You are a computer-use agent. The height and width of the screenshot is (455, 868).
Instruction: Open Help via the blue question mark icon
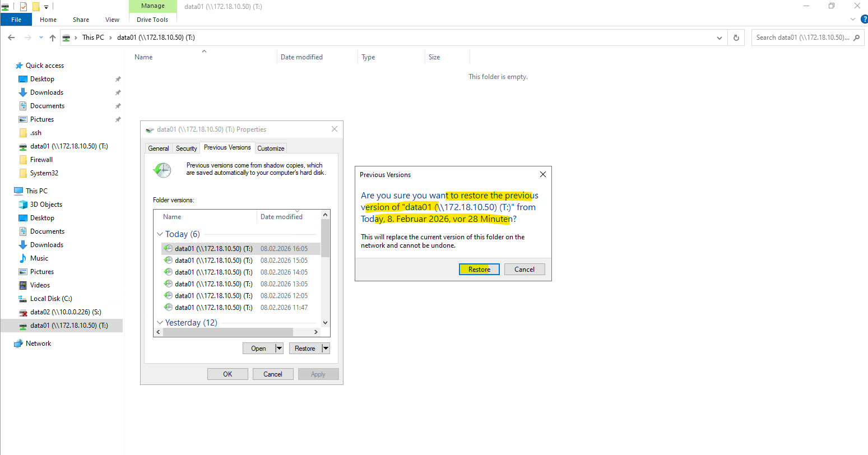[x=864, y=19]
